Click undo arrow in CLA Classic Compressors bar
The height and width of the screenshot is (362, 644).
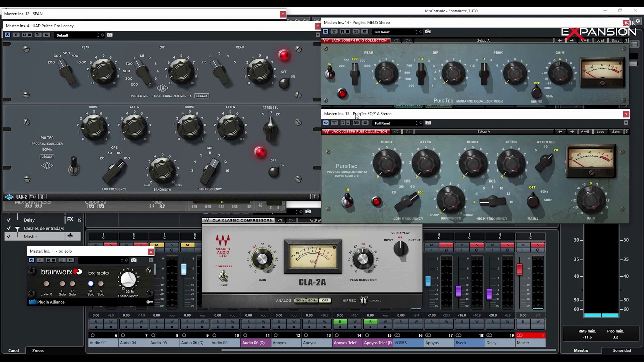click(280, 220)
